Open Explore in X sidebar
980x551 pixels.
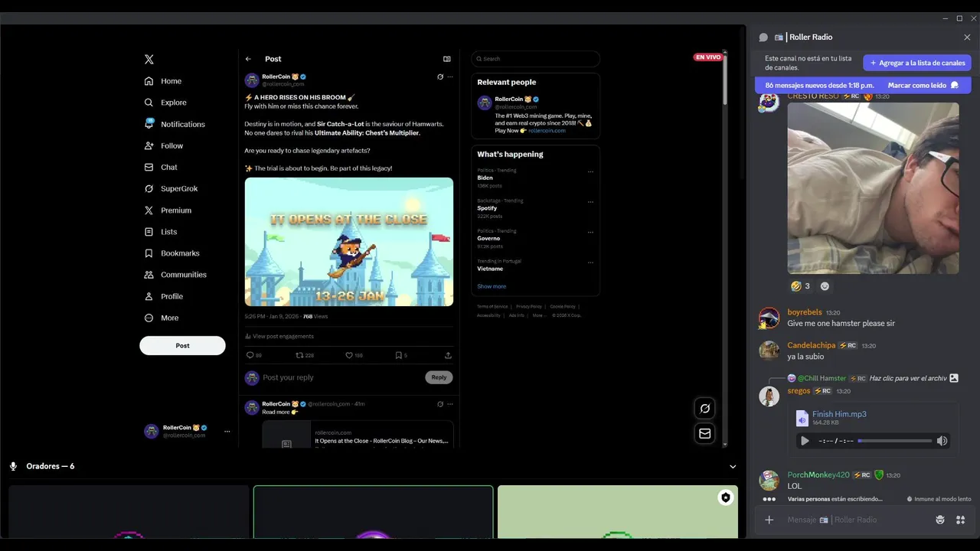coord(165,103)
